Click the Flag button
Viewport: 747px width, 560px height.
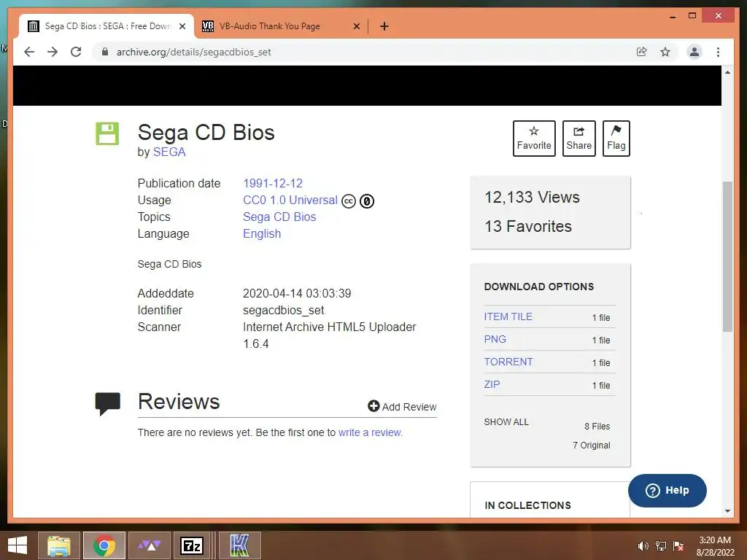point(616,139)
